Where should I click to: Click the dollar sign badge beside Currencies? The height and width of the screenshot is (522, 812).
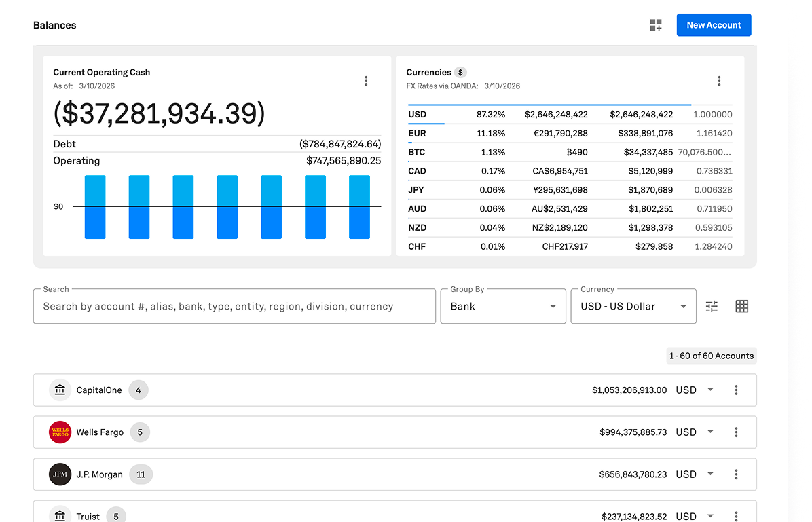pyautogui.click(x=460, y=72)
